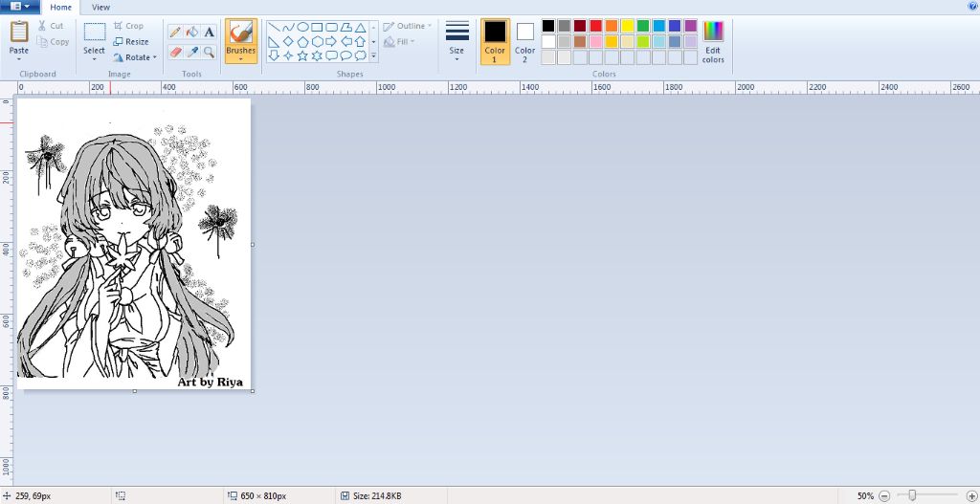Select the Pencil tool
This screenshot has width=980, height=504.
click(175, 32)
